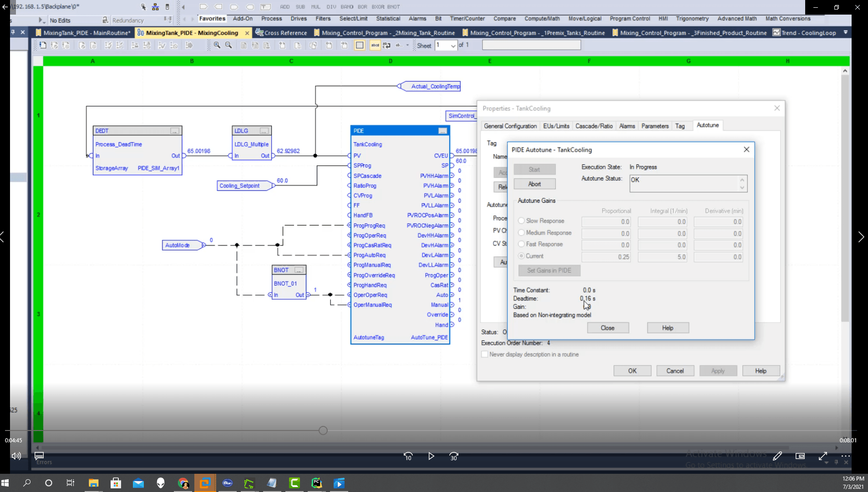Click the network who-active icon
868x492 pixels.
point(155,7)
